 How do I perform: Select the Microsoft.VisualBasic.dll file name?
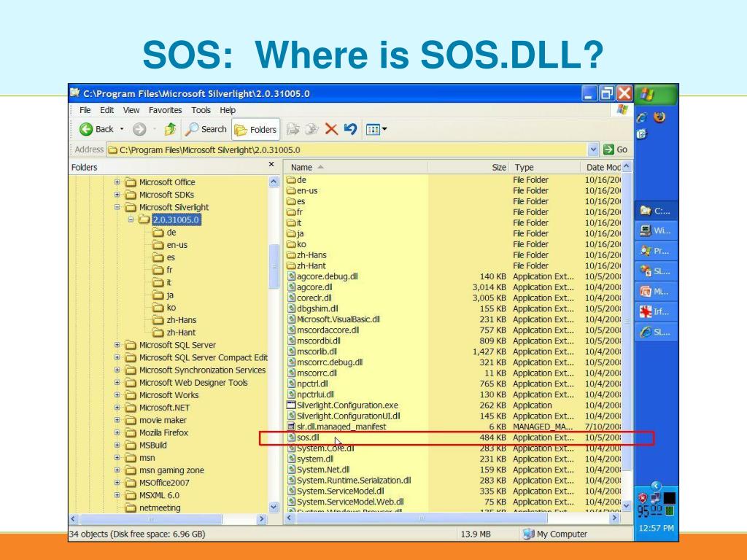338,319
